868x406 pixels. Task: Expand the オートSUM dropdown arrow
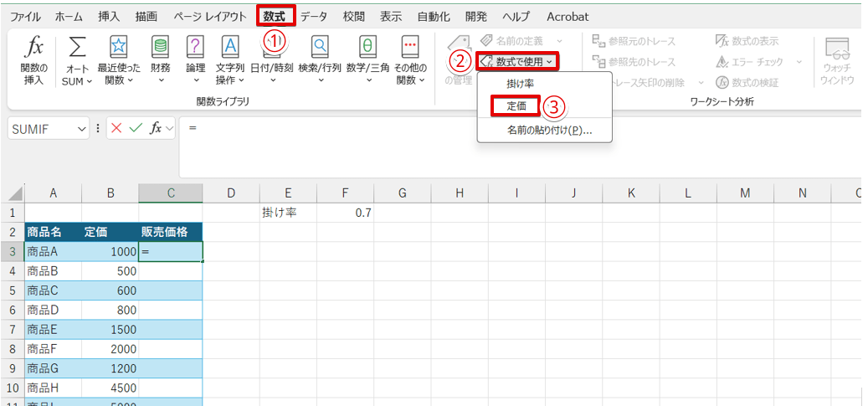point(89,81)
